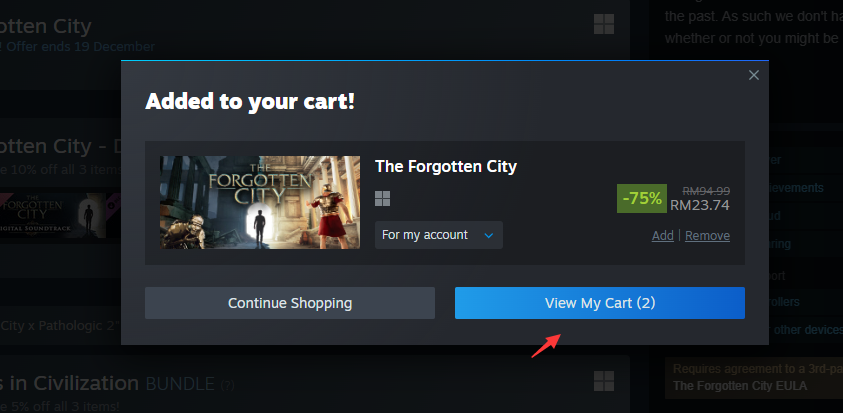Click the Windows platform icon under The Forgotten City
This screenshot has height=413, width=843.
[x=383, y=198]
